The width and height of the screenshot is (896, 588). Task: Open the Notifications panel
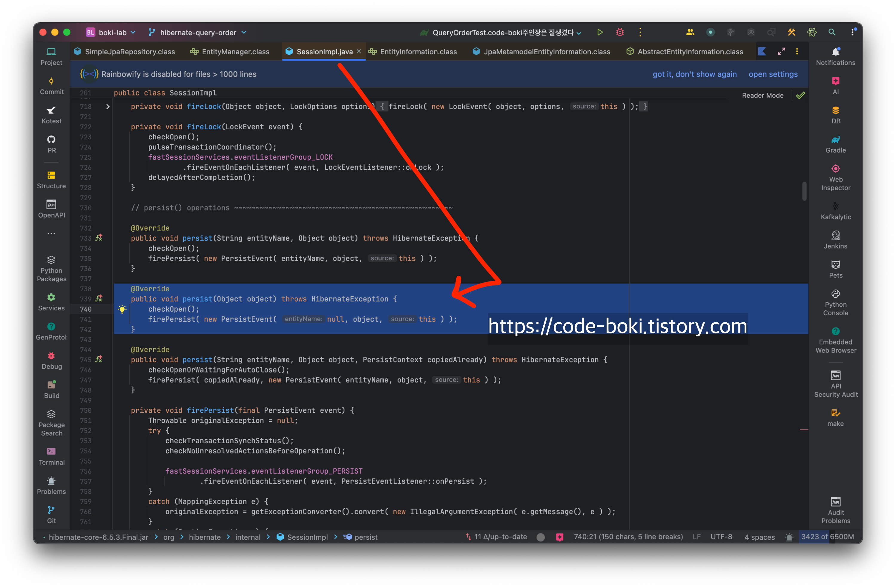pos(835,56)
